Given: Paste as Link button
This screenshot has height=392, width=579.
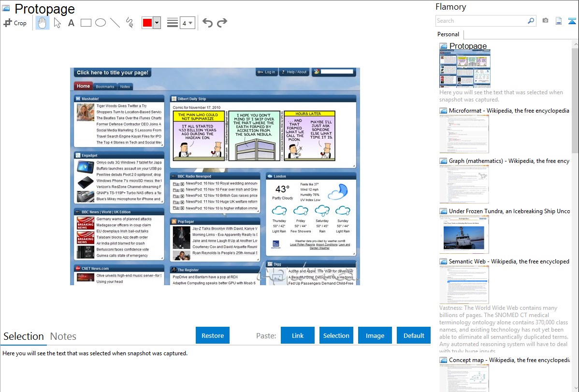Looking at the screenshot, I should pos(298,335).
